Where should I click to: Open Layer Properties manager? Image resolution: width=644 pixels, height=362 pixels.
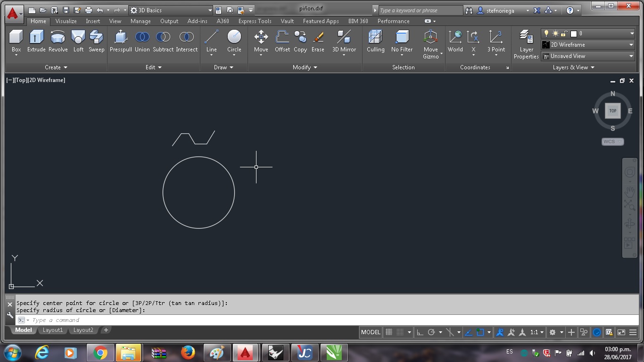pyautogui.click(x=526, y=45)
